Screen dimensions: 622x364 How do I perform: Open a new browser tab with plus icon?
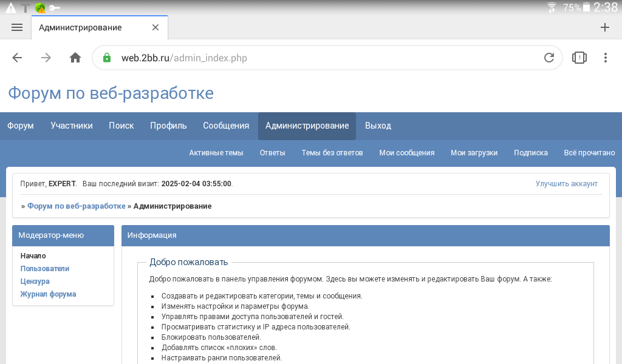tap(604, 27)
